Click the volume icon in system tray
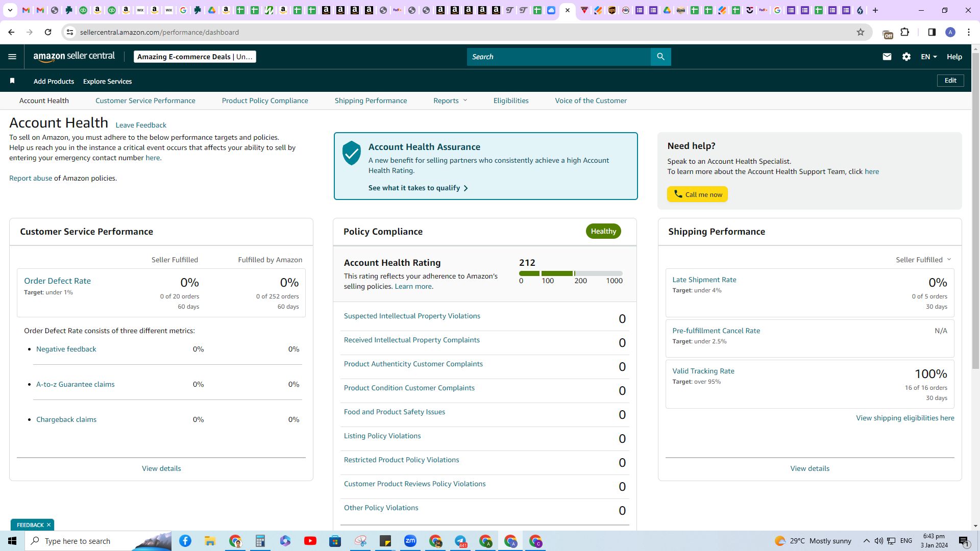 [x=878, y=541]
